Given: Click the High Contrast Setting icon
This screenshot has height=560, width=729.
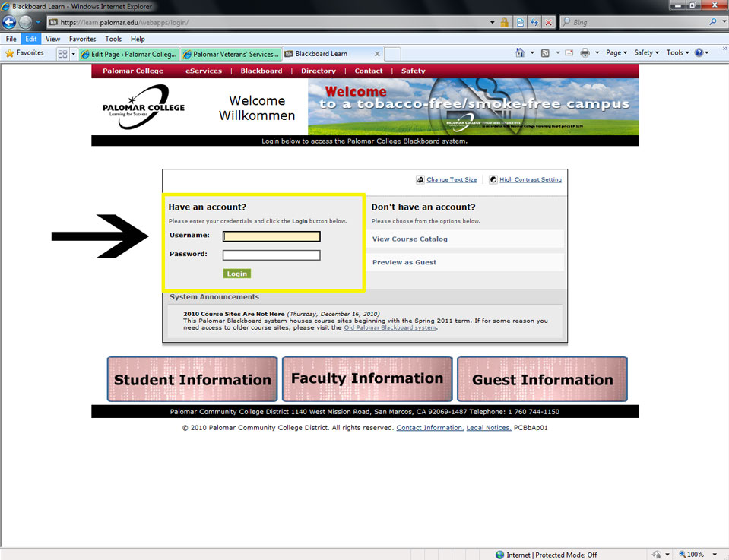Looking at the screenshot, I should click(x=493, y=179).
